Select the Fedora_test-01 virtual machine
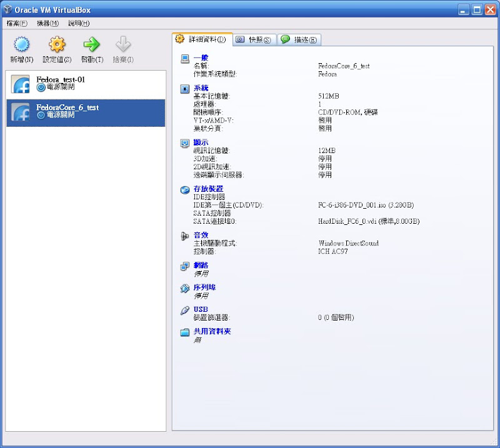This screenshot has height=448, width=500. pos(86,84)
